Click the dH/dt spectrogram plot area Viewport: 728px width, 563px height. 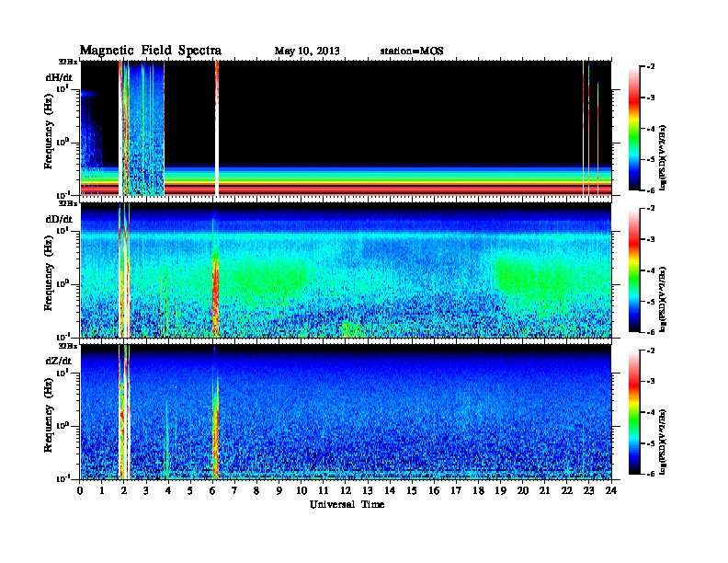pos(346,128)
